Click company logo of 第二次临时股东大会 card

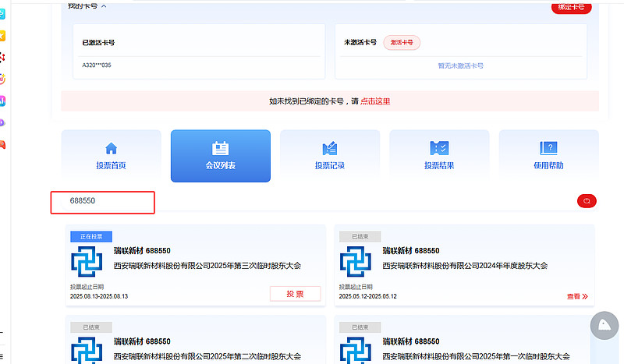[87, 351]
